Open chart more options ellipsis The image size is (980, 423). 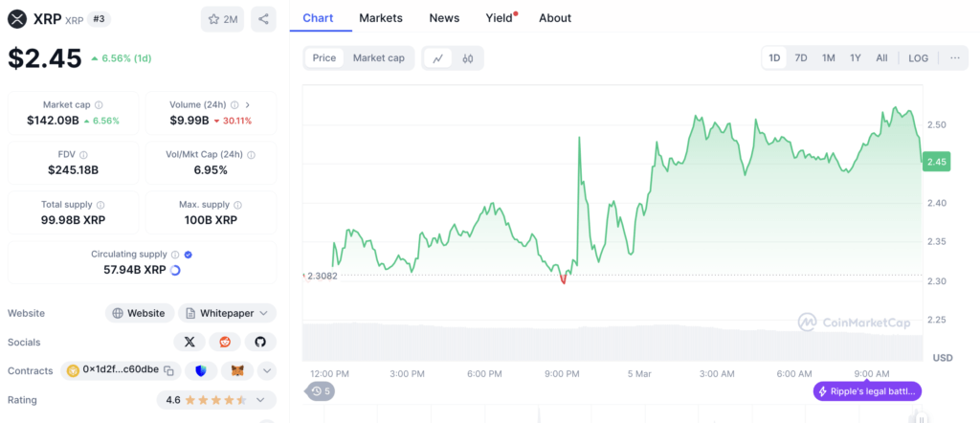(x=954, y=58)
